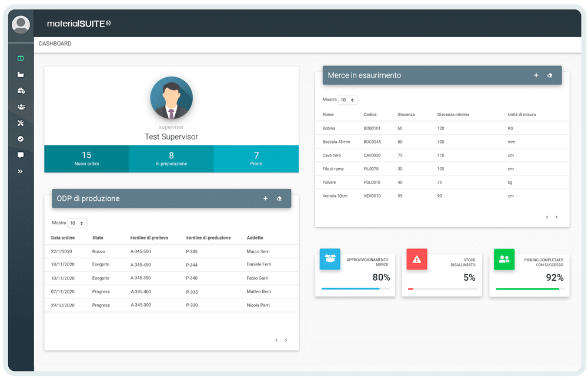Click the checkmark circle sidebar icon
Screen dimensions: 588x382
(21, 139)
